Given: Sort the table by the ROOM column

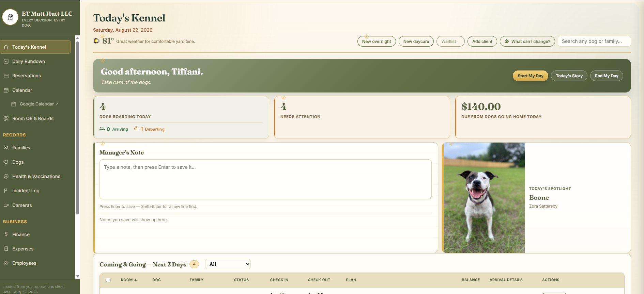Looking at the screenshot, I should [129, 280].
